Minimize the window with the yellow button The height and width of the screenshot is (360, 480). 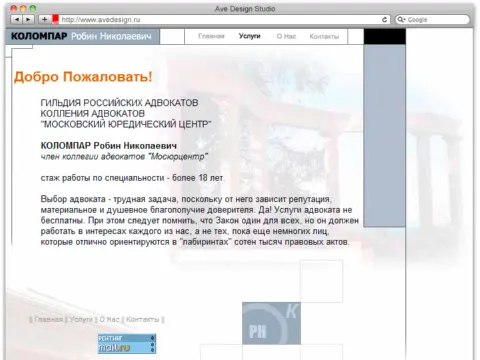(23, 9)
